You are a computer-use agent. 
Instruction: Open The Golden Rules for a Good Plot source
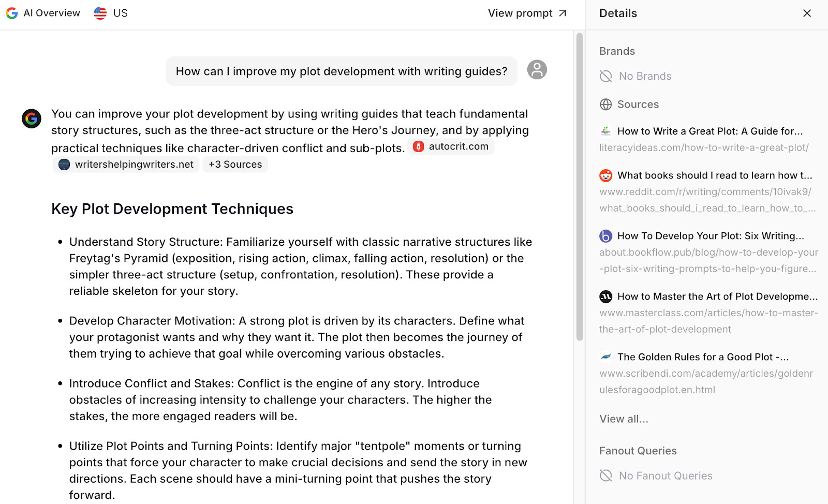click(702, 357)
